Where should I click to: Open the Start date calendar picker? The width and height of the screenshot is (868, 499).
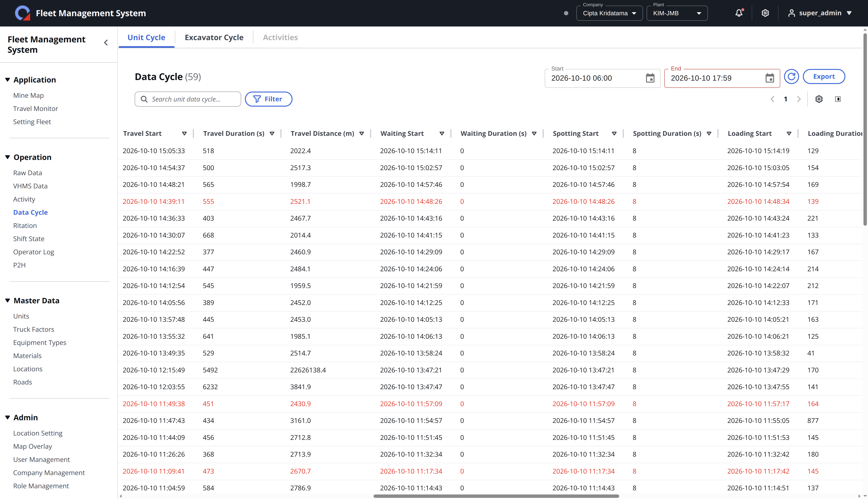point(650,78)
